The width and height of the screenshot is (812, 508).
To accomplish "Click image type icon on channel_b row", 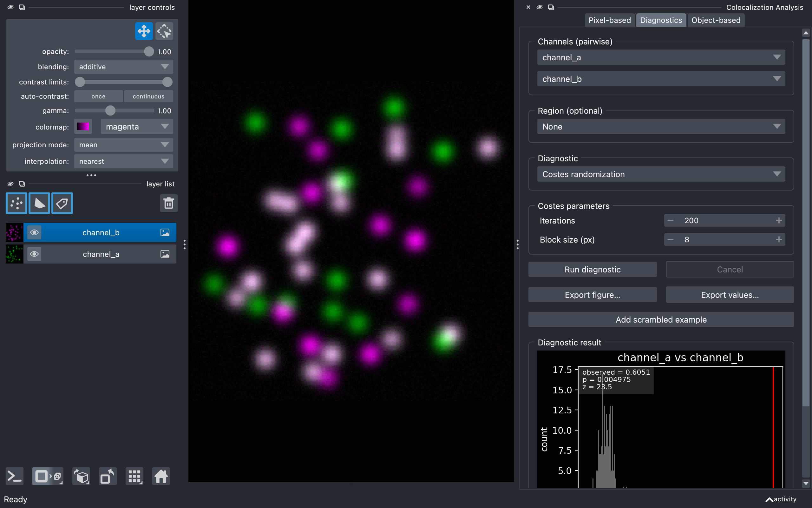I will pos(165,232).
